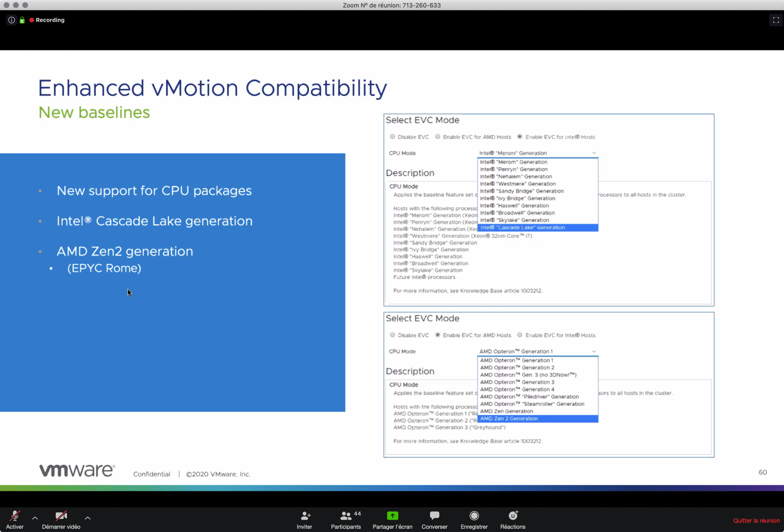The height and width of the screenshot is (532, 784).
Task: Choose AMD Zen Generation option
Action: [538, 411]
